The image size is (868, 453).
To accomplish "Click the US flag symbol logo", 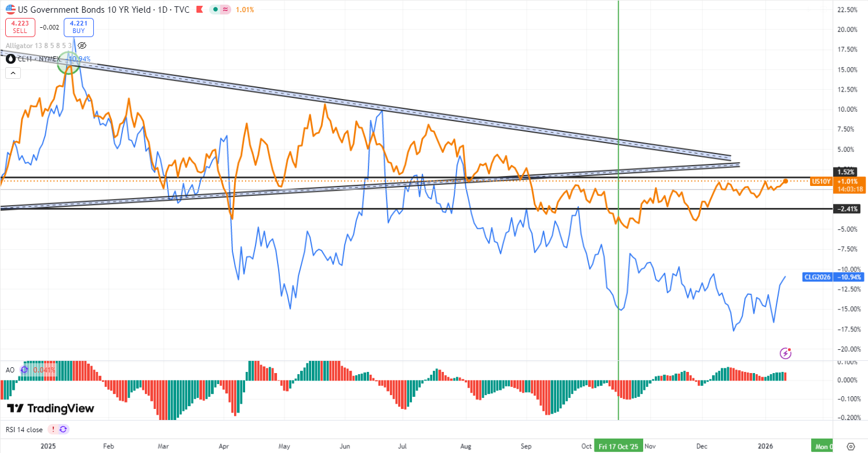I will (10, 10).
